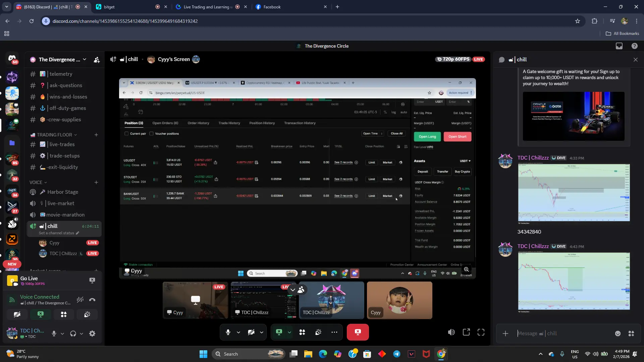Open the Discord inbox icon
Screen dimensions: 644x362
(619, 46)
